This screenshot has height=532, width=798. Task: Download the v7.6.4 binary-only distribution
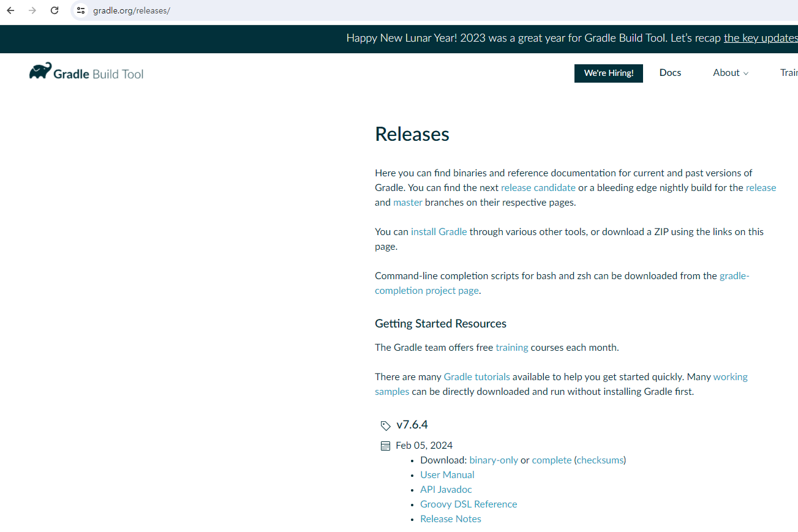[494, 460]
